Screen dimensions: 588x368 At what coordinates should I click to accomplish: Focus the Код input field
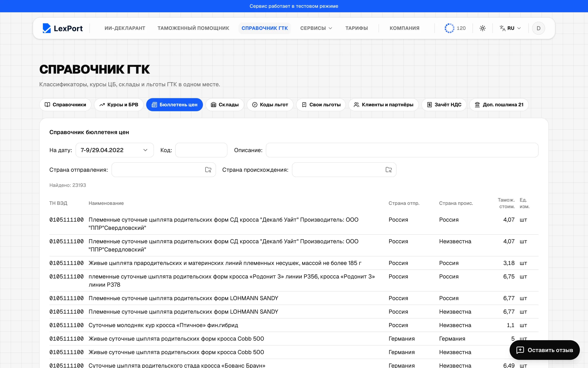(x=201, y=150)
